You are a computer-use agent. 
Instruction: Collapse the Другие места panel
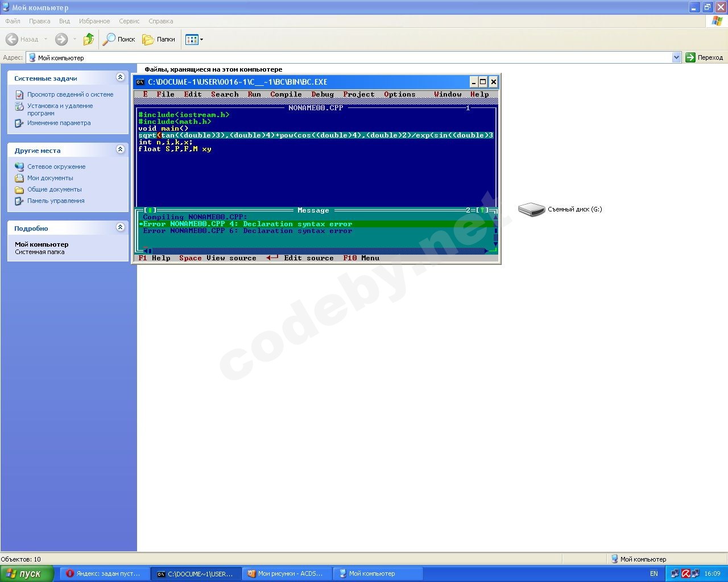point(120,149)
